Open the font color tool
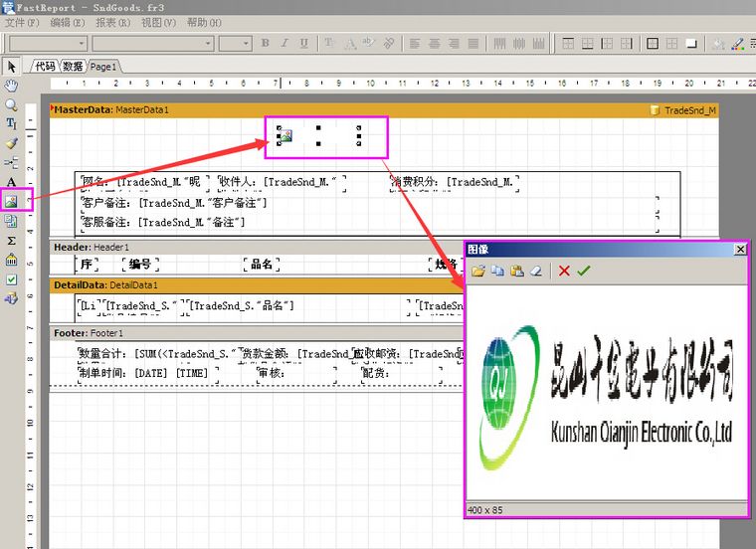756x549 pixels. pyautogui.click(x=350, y=44)
